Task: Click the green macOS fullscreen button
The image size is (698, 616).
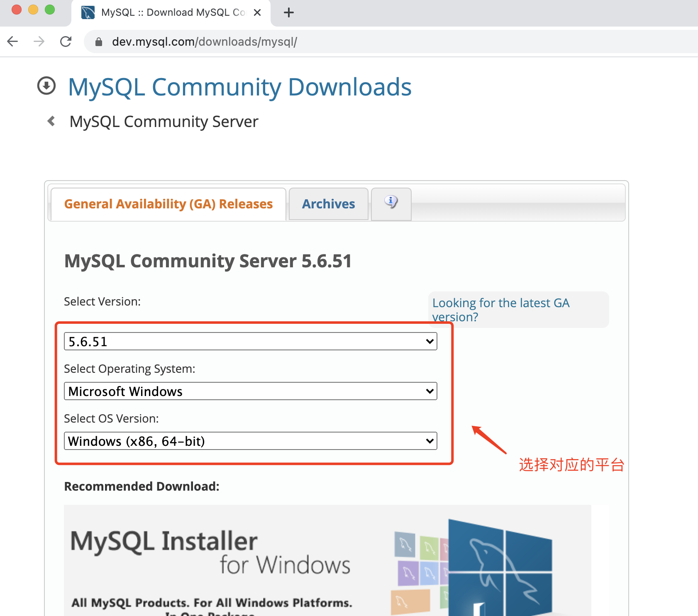Action: pyautogui.click(x=50, y=10)
